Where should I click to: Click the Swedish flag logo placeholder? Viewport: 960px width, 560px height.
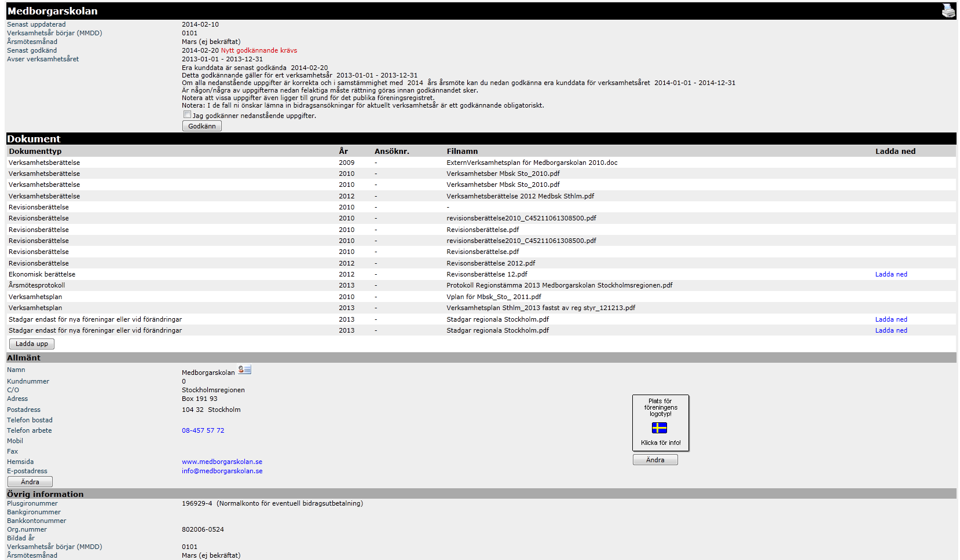click(x=659, y=428)
